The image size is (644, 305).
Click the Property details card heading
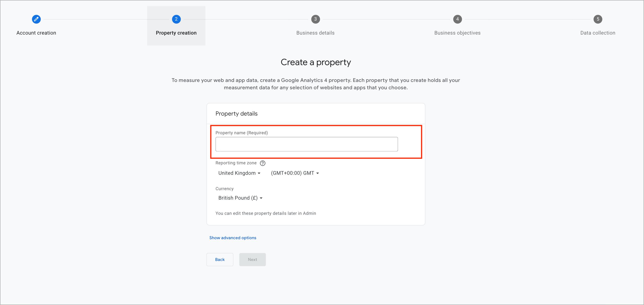pos(237,114)
